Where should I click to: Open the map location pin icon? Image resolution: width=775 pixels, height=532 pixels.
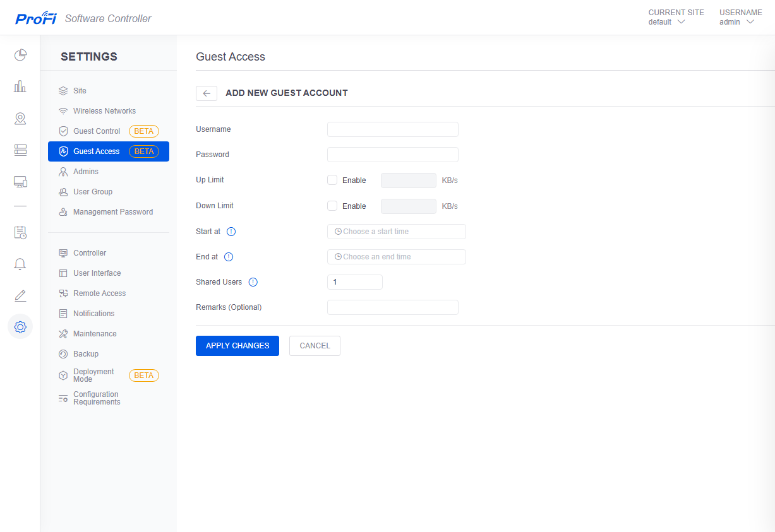tap(20, 119)
